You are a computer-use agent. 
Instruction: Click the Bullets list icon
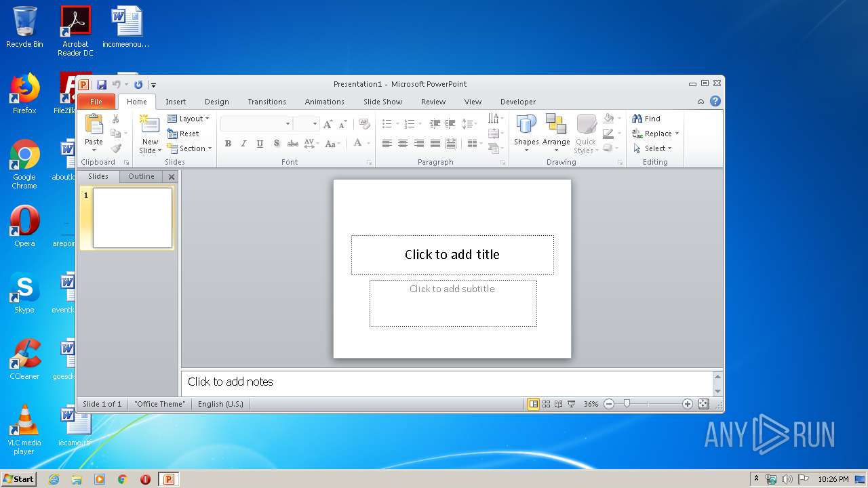(387, 124)
